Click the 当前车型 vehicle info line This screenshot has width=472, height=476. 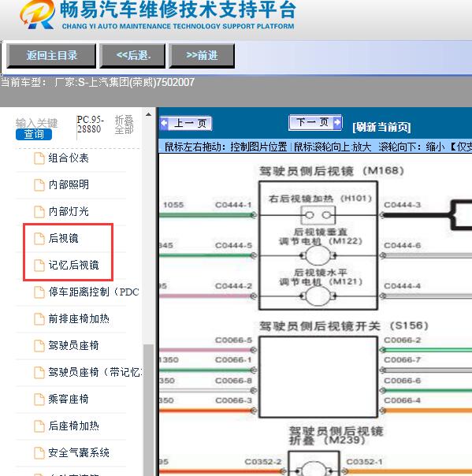coord(98,82)
